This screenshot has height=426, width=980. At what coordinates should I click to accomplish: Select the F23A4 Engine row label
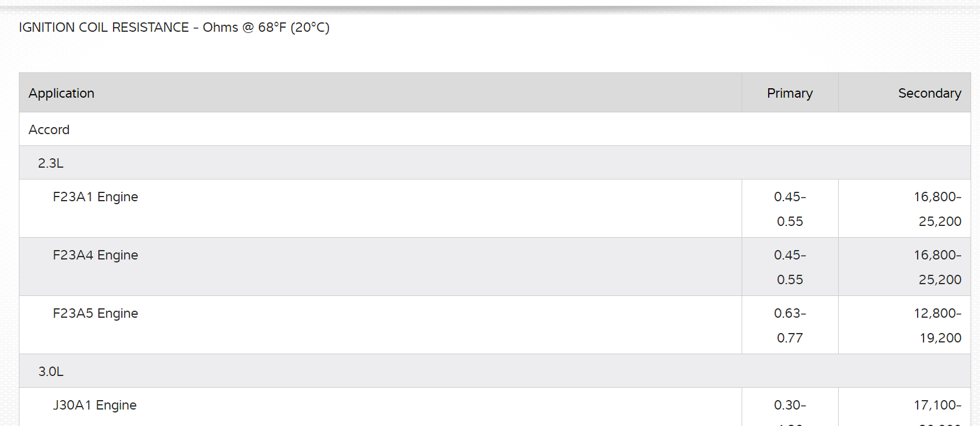[95, 255]
